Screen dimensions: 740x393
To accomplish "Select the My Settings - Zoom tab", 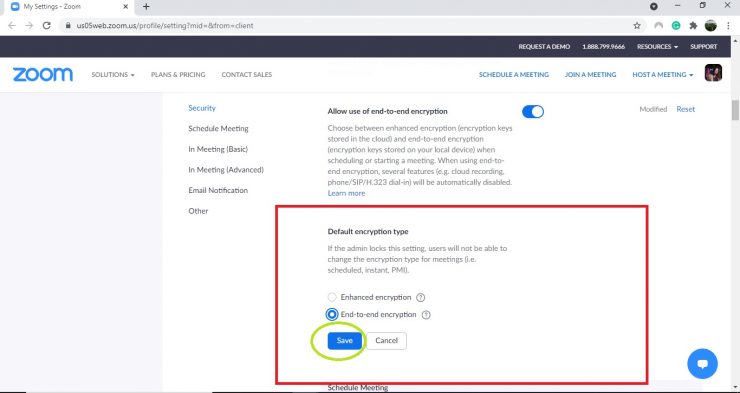I will click(x=69, y=7).
